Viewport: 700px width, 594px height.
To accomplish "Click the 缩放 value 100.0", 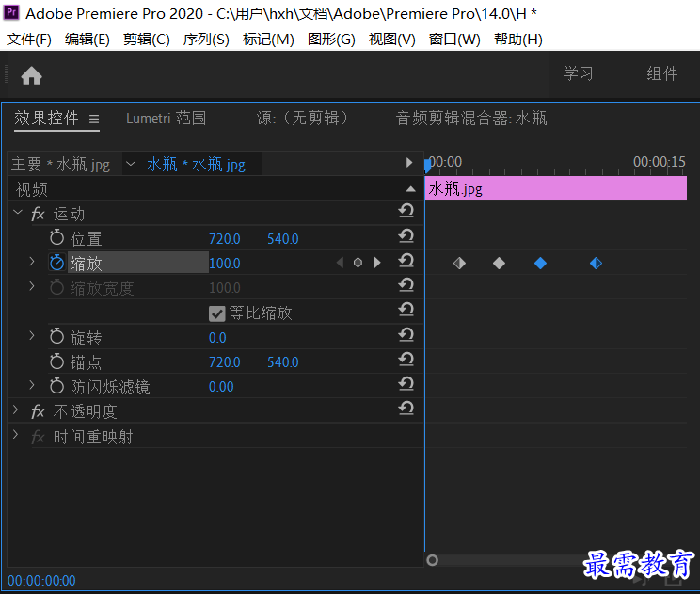I will [x=225, y=264].
